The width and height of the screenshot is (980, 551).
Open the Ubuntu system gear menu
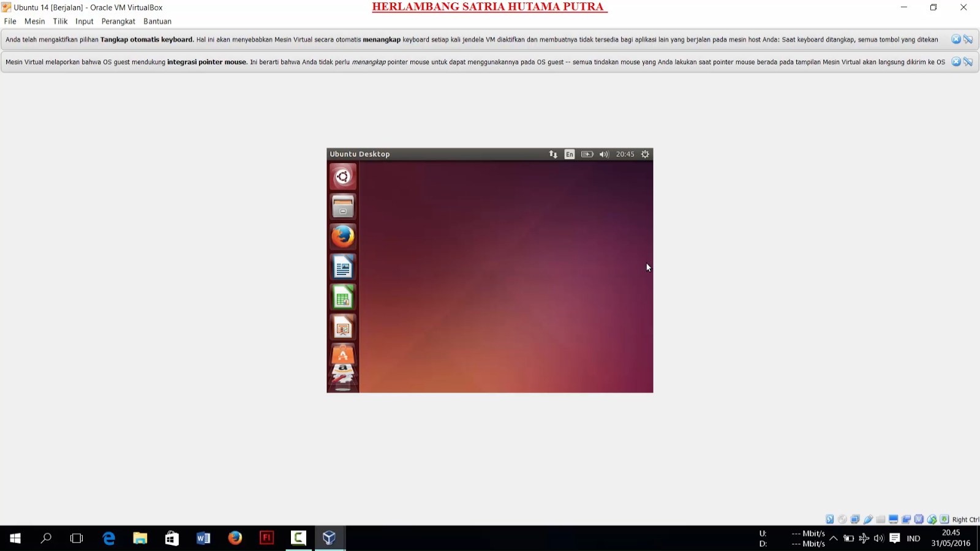click(x=645, y=154)
